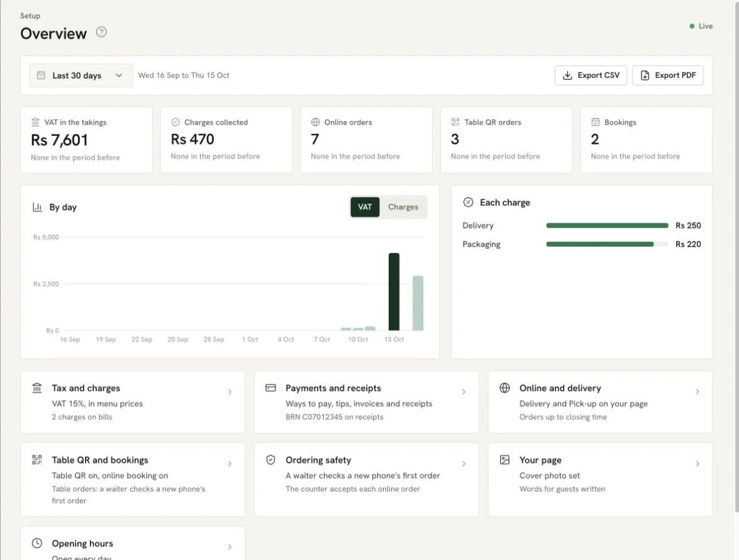Screen dimensions: 739x560
Task: Expand Ordering safety via its chevron
Action: tap(464, 464)
